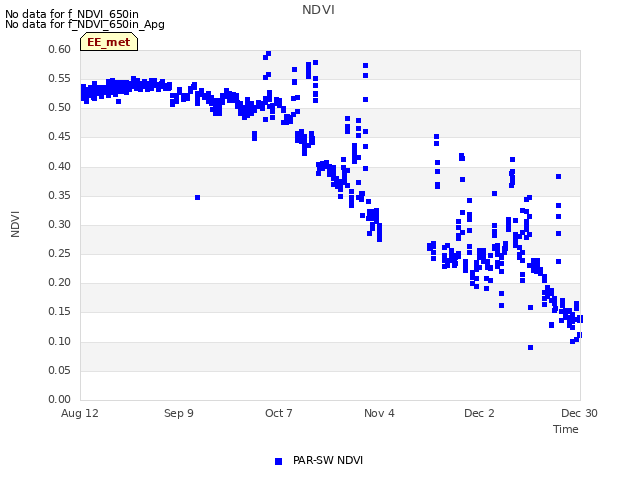Click the Aug 12 x-axis tick label
The width and height of the screenshot is (640, 480).
(80, 413)
